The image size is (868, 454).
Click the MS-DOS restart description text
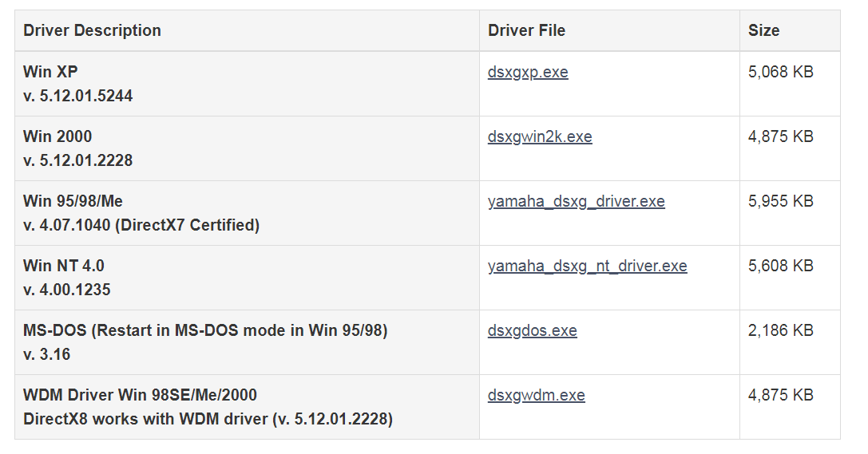click(205, 331)
